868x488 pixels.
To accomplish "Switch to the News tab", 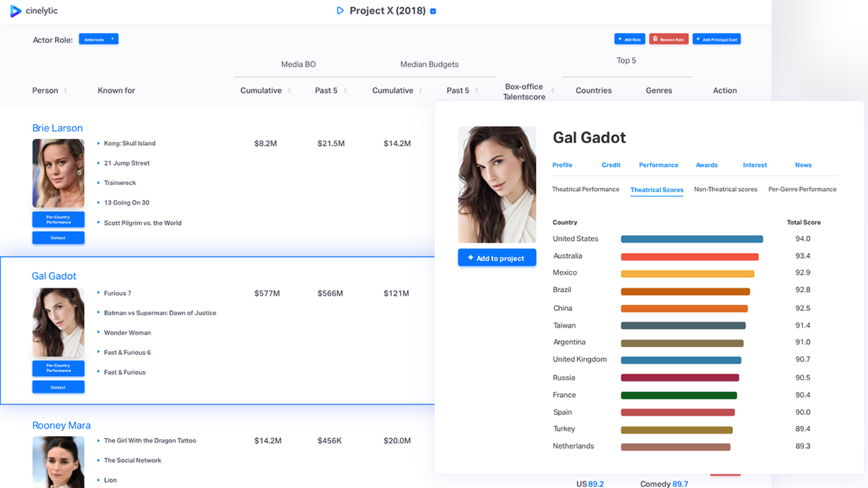I will point(803,165).
